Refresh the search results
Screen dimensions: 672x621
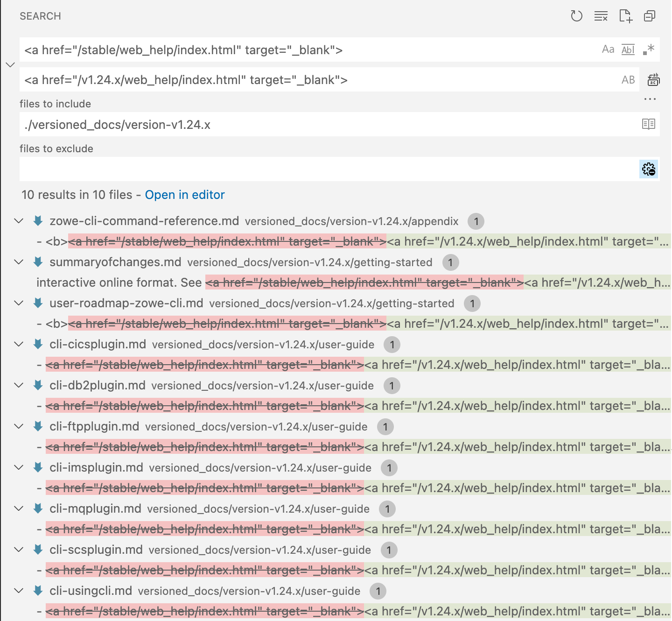(x=576, y=16)
